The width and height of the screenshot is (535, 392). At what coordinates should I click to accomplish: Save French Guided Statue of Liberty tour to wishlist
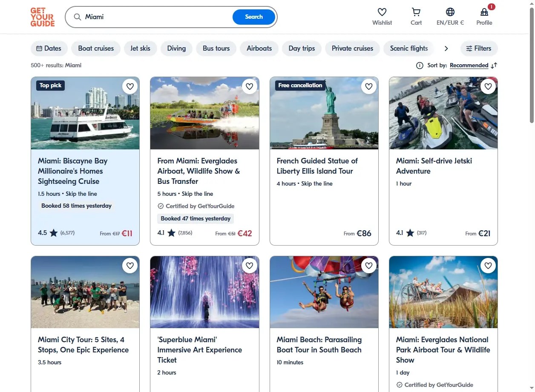point(369,86)
